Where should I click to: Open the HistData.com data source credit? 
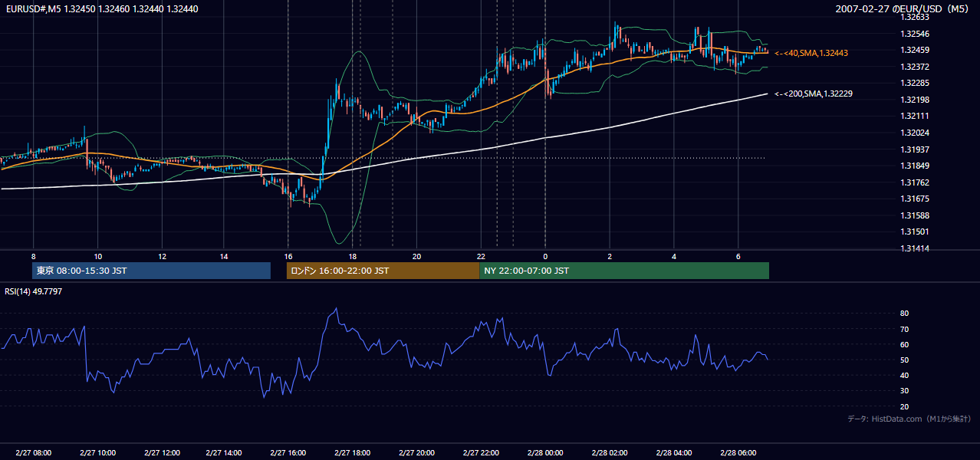[x=909, y=419]
